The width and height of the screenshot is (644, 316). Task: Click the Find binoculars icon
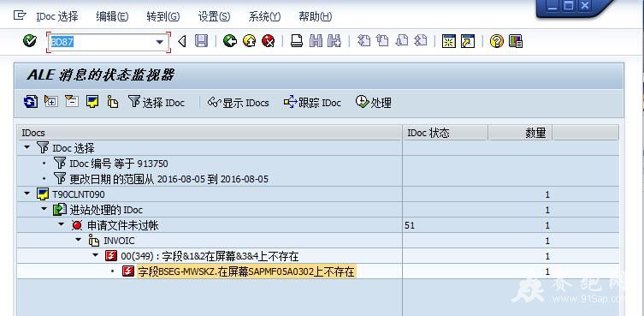(x=316, y=41)
